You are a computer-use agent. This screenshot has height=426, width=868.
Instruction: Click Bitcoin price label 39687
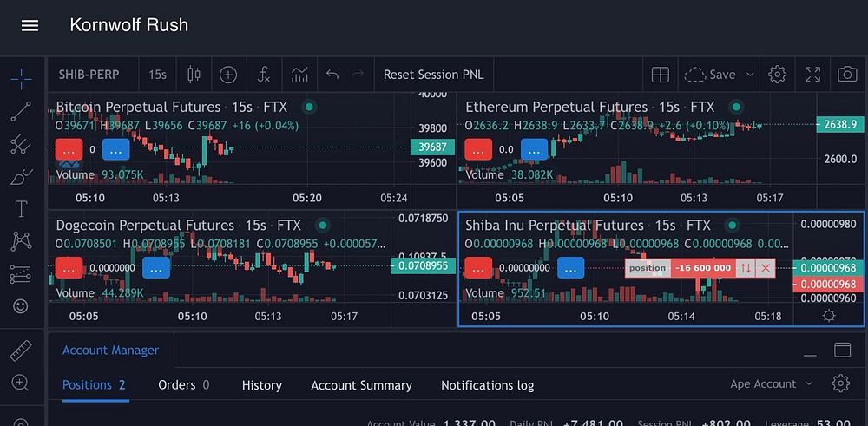coord(432,147)
